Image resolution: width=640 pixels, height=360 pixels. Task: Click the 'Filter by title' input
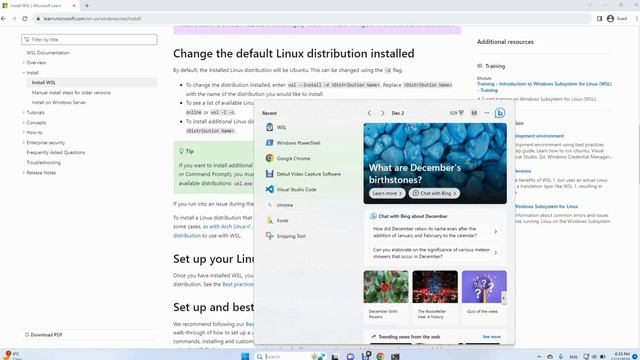click(x=89, y=40)
